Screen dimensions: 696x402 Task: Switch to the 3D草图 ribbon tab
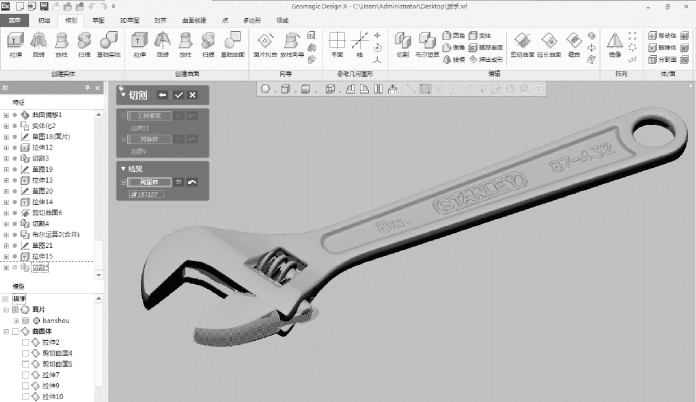tap(129, 20)
